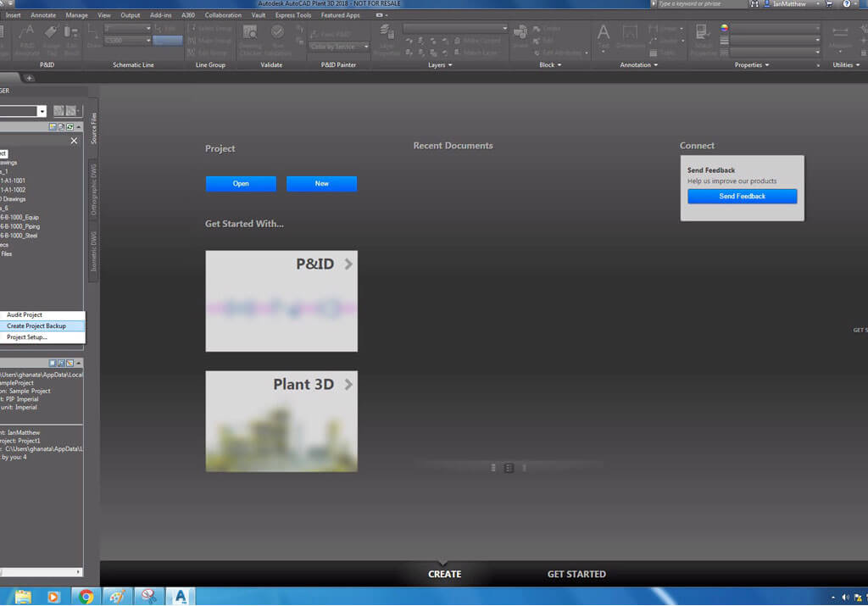Click the refresh icon in Project Manager toolbar
Image resolution: width=868 pixels, height=606 pixels.
click(x=70, y=127)
